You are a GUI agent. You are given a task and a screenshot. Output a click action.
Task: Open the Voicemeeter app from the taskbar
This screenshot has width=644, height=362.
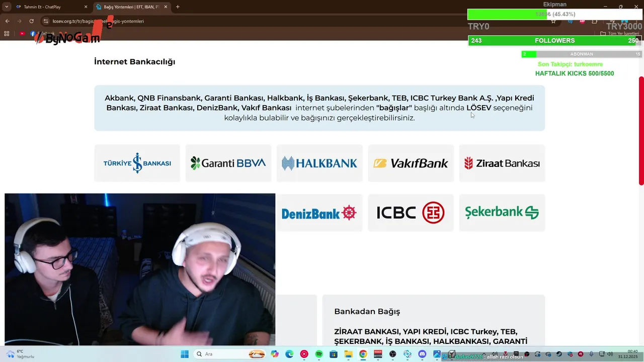pos(378,354)
